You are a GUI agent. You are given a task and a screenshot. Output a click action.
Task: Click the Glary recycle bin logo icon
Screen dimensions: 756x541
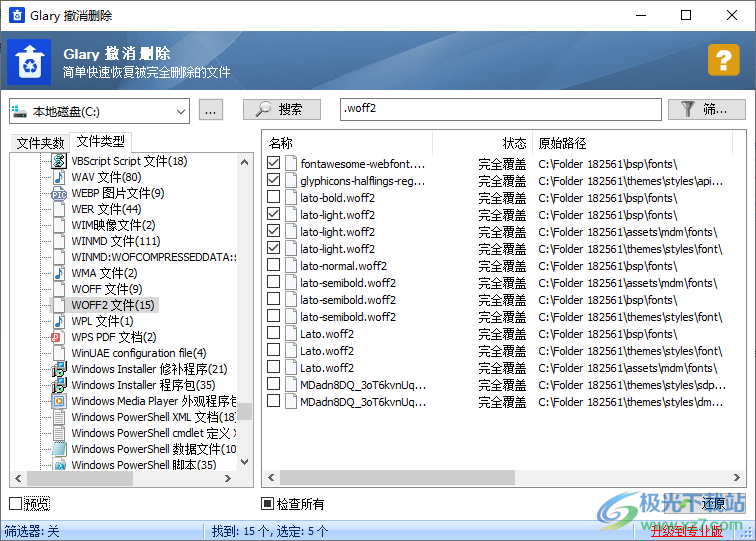[x=29, y=62]
